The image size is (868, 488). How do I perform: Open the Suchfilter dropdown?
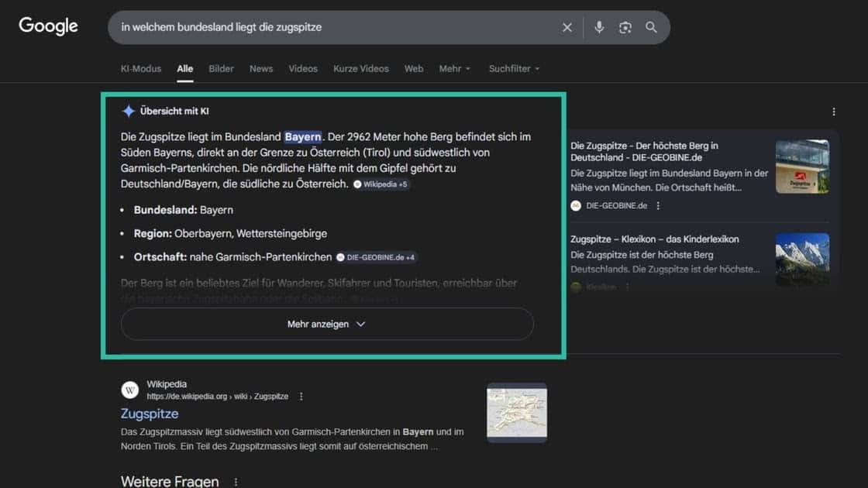[x=513, y=68]
